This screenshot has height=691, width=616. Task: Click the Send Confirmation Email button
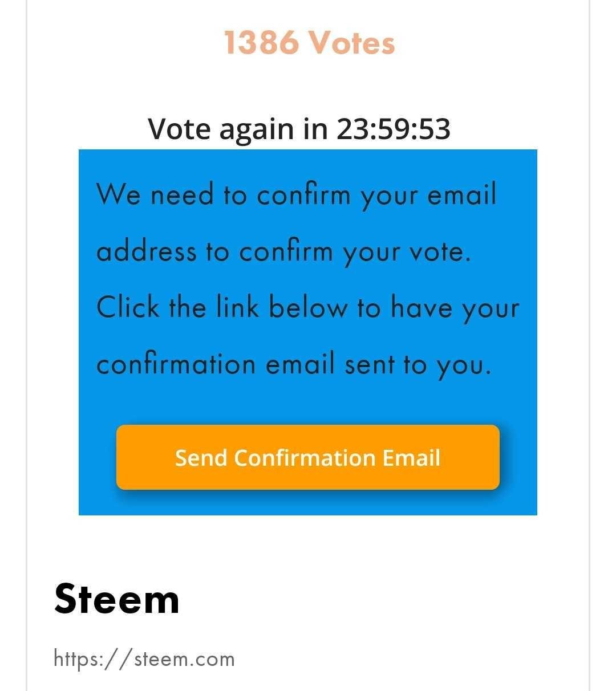pyautogui.click(x=308, y=457)
